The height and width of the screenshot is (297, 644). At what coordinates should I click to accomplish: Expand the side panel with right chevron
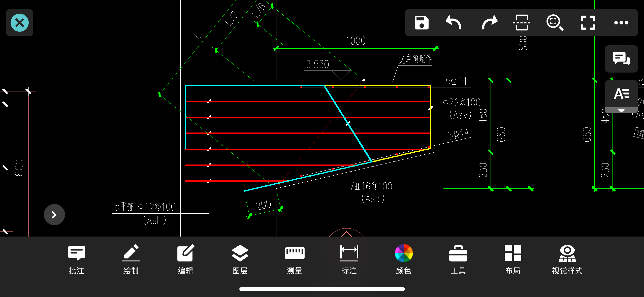(x=54, y=215)
